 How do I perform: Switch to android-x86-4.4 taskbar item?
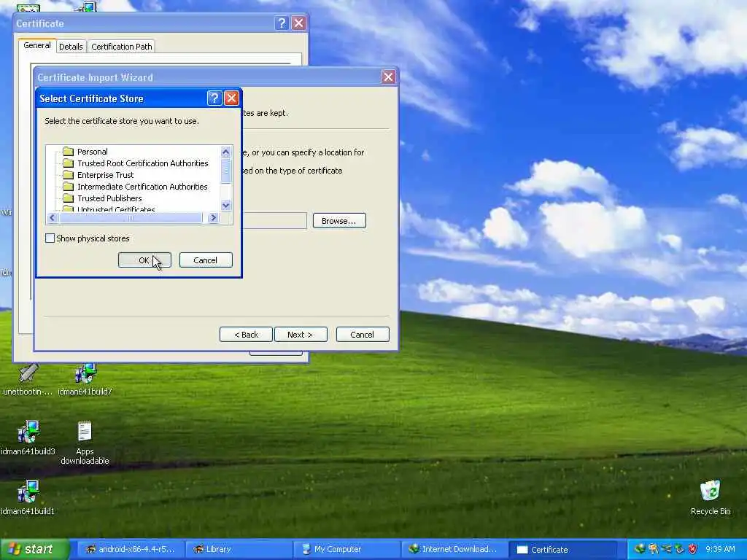tap(130, 549)
